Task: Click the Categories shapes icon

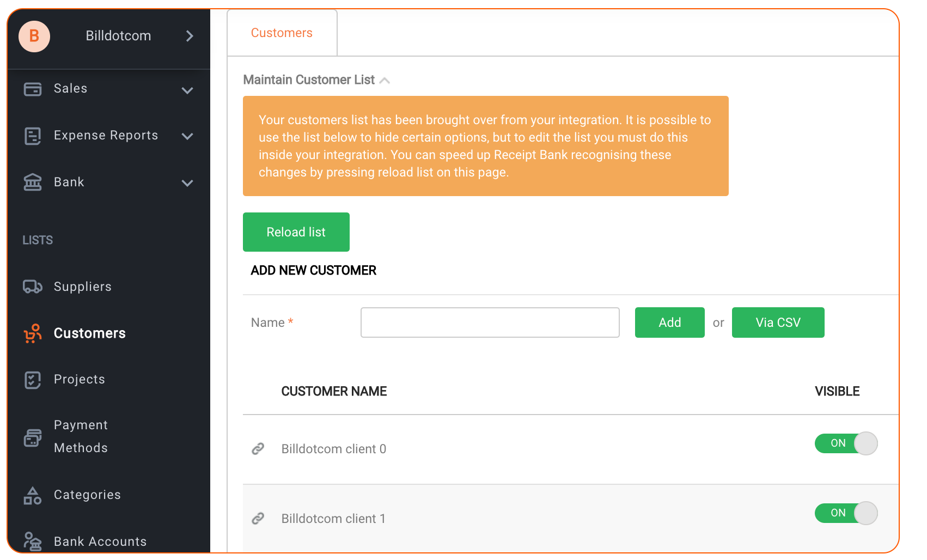Action: click(x=33, y=495)
